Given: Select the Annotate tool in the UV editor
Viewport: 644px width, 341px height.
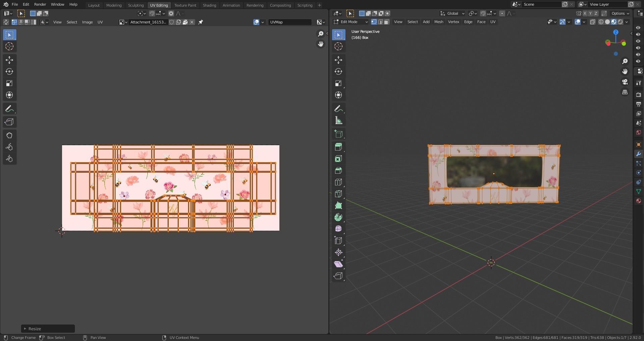Looking at the screenshot, I should (x=9, y=109).
